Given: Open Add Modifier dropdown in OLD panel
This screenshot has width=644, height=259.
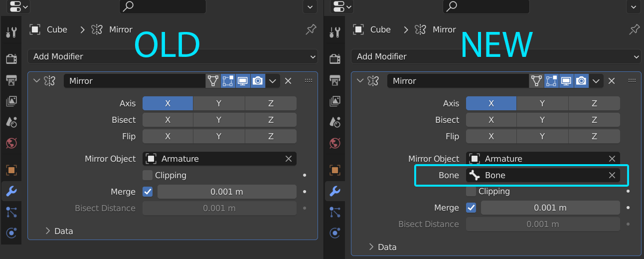Looking at the screenshot, I should (172, 56).
